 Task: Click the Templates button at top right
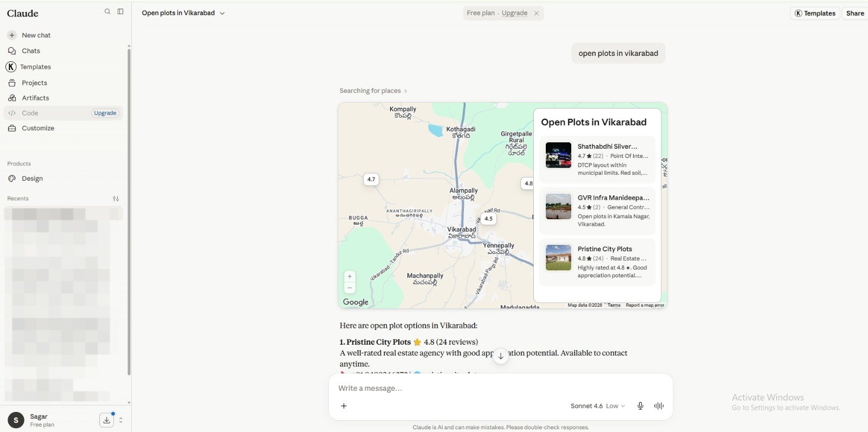click(815, 14)
